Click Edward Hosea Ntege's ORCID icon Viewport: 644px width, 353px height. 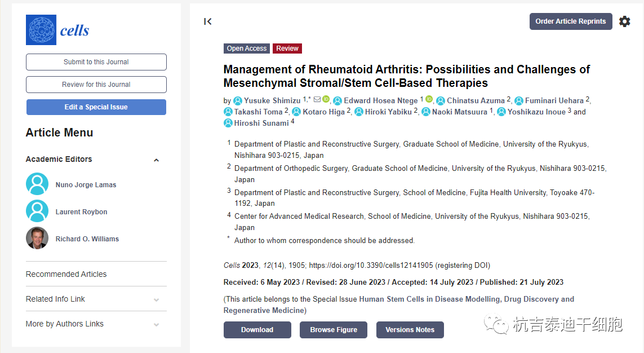[429, 100]
